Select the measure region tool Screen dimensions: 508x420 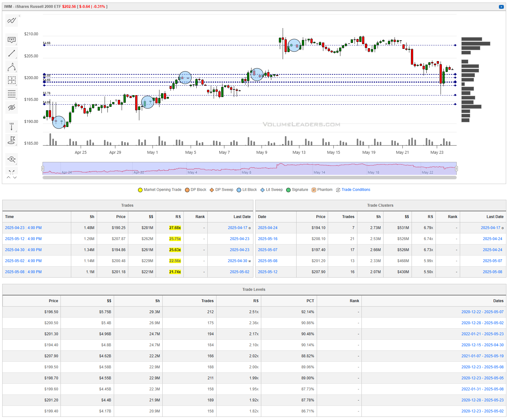pos(12,80)
